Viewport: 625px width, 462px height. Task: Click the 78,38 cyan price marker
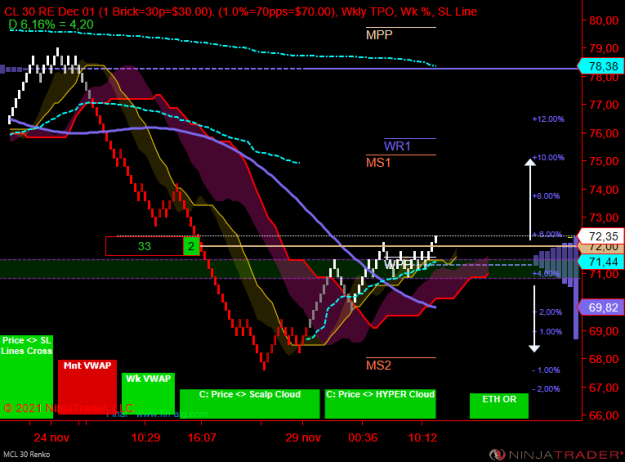(x=601, y=66)
